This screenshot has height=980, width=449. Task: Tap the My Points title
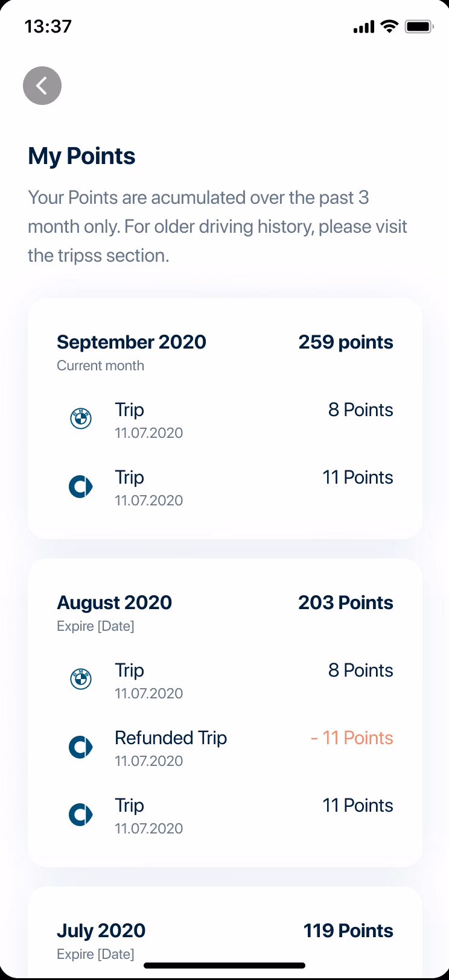(82, 156)
